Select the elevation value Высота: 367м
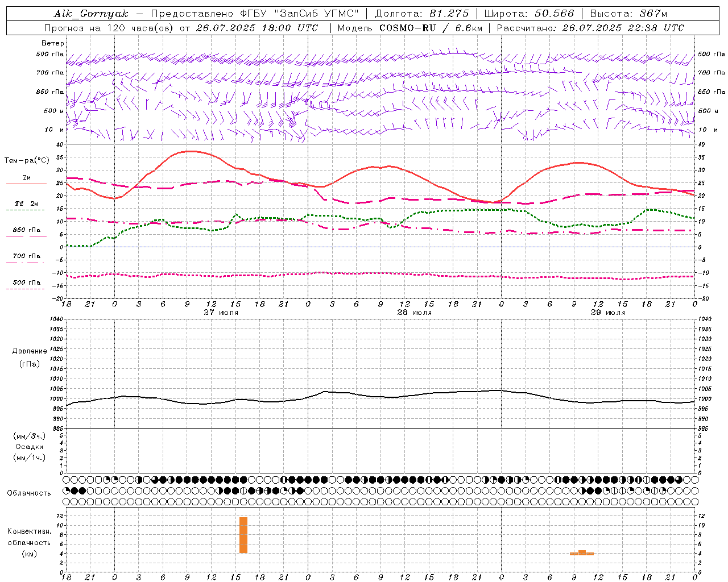Viewport: 728px width, 582px height. pyautogui.click(x=628, y=14)
